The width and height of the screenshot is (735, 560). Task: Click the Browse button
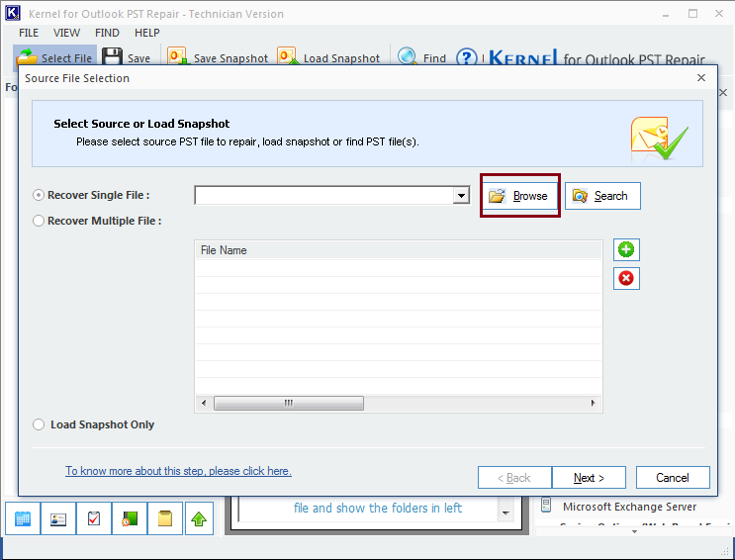point(520,196)
